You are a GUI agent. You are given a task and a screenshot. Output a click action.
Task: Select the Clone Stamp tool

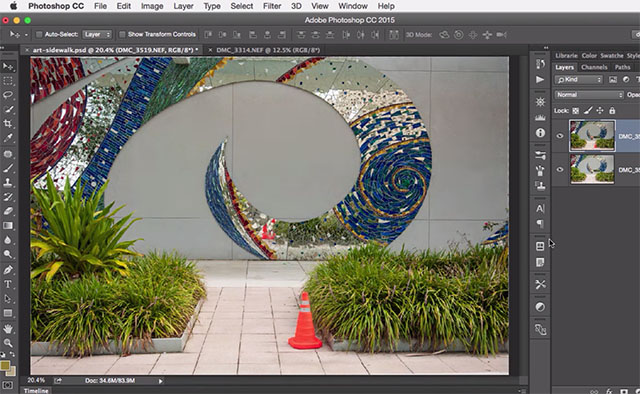click(8, 183)
